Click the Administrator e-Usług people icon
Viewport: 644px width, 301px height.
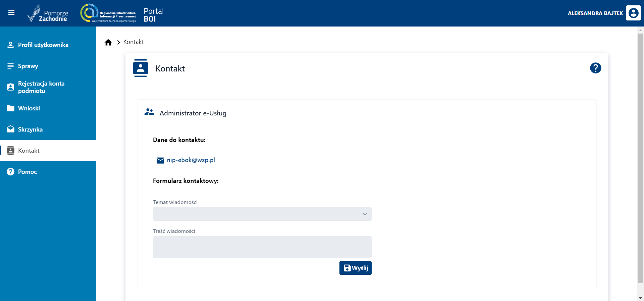[149, 112]
